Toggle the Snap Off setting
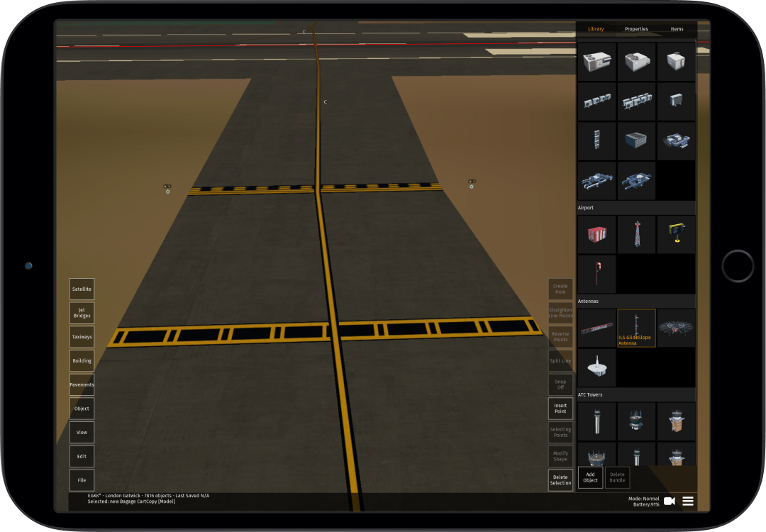 pyautogui.click(x=560, y=384)
